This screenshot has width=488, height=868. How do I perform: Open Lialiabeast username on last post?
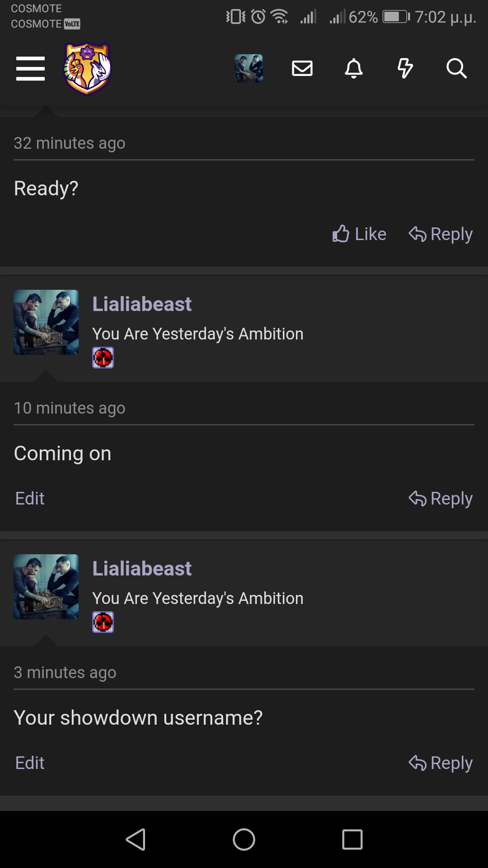[142, 568]
